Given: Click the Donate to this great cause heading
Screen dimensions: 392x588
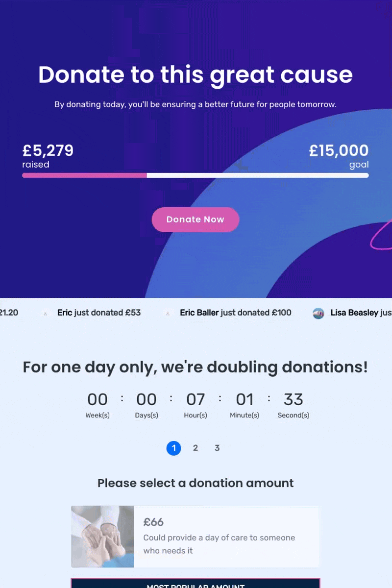Looking at the screenshot, I should point(196,74).
